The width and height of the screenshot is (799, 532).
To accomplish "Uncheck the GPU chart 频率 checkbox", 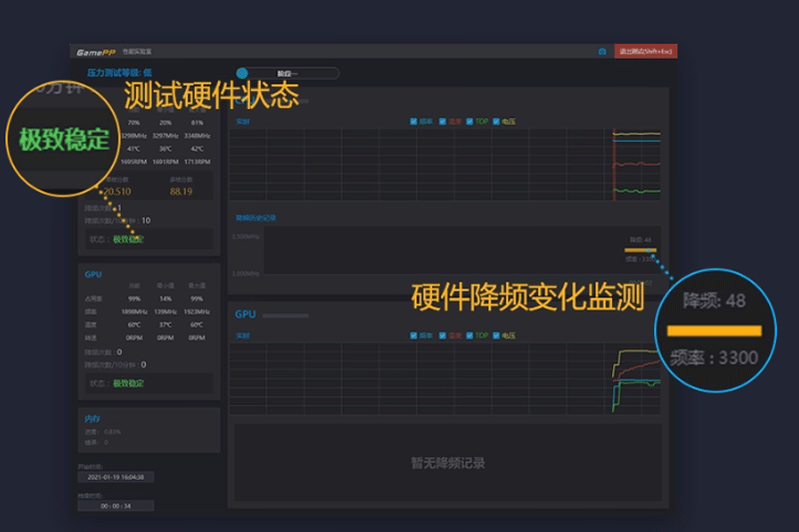I will pyautogui.click(x=413, y=335).
